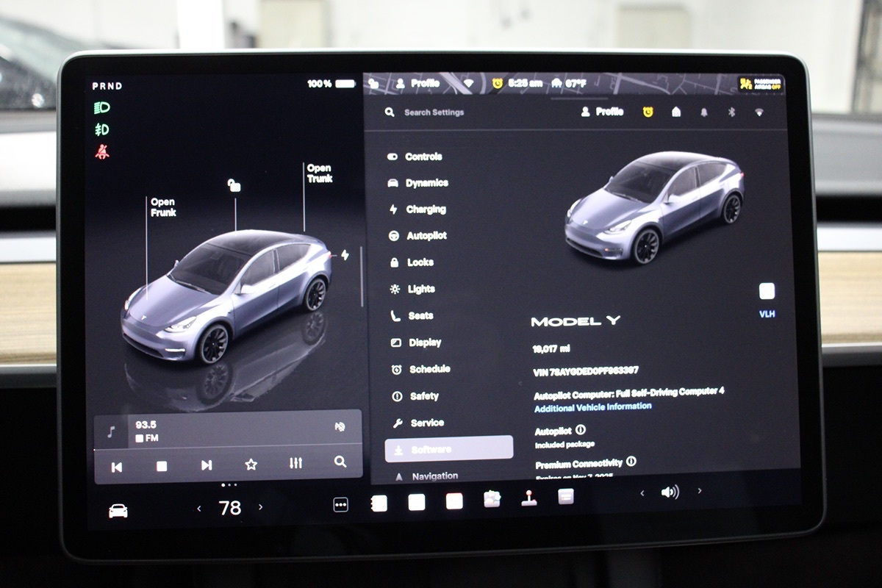Decrease cabin temperature with left chevron
The width and height of the screenshot is (882, 588).
pos(198,508)
